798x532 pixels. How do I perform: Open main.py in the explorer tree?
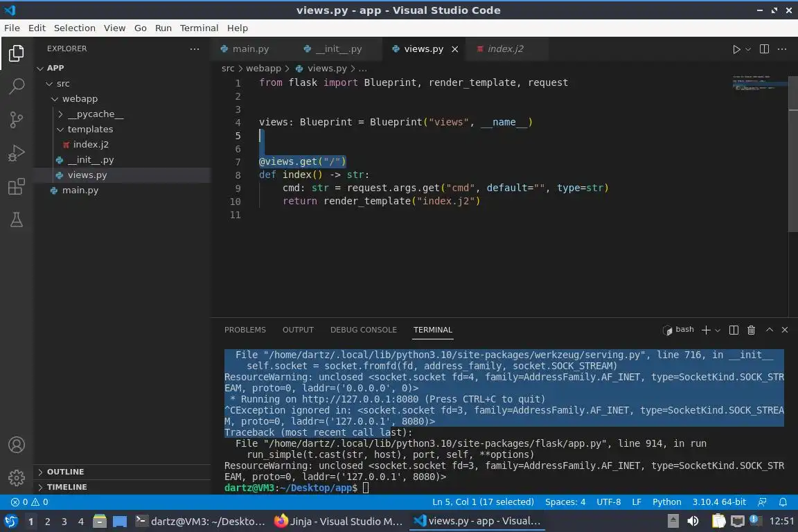click(80, 190)
